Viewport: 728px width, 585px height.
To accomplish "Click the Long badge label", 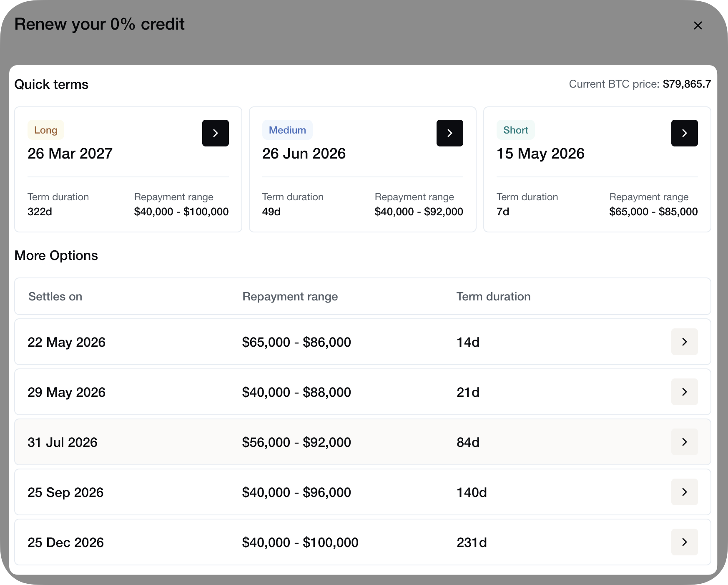I will point(46,130).
